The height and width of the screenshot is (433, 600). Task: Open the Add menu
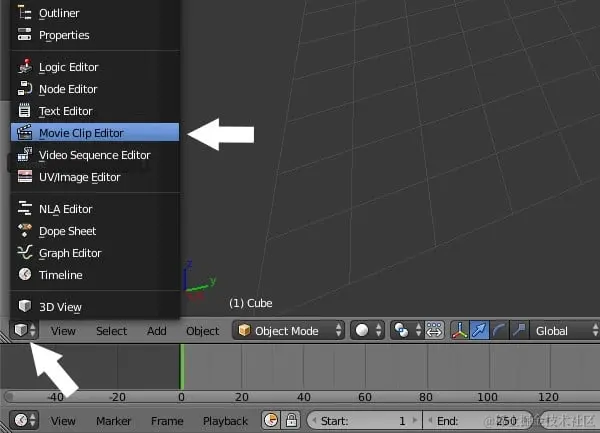[x=157, y=331]
